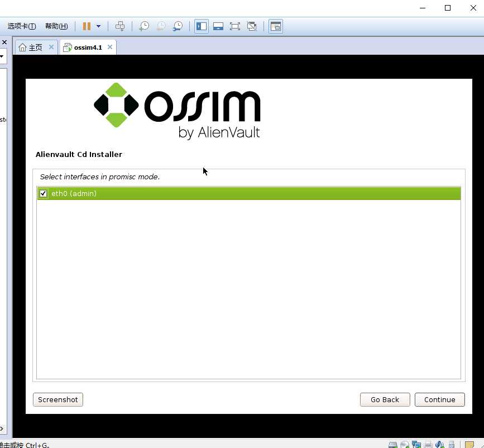Close the 主页 tab
Viewport: 484px width, 448px height.
[51, 47]
